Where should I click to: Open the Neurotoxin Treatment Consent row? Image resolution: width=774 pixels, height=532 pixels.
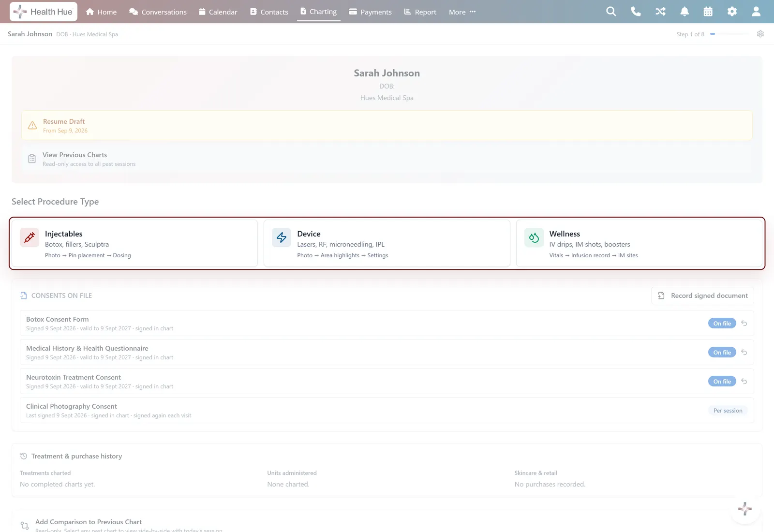point(387,381)
